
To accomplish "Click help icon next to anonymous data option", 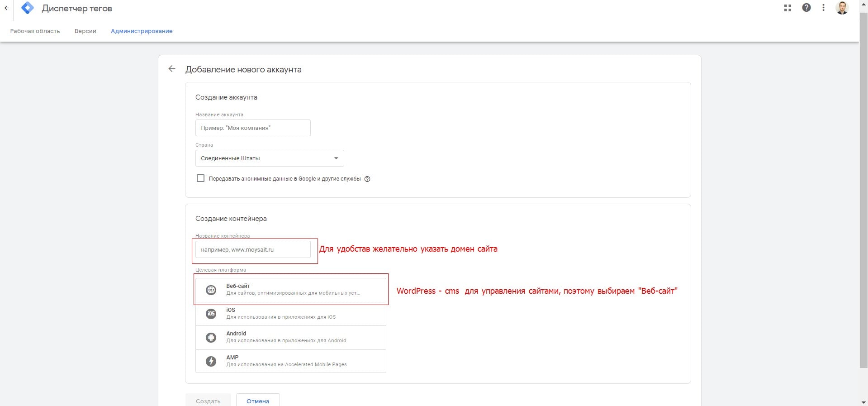I will [x=367, y=179].
